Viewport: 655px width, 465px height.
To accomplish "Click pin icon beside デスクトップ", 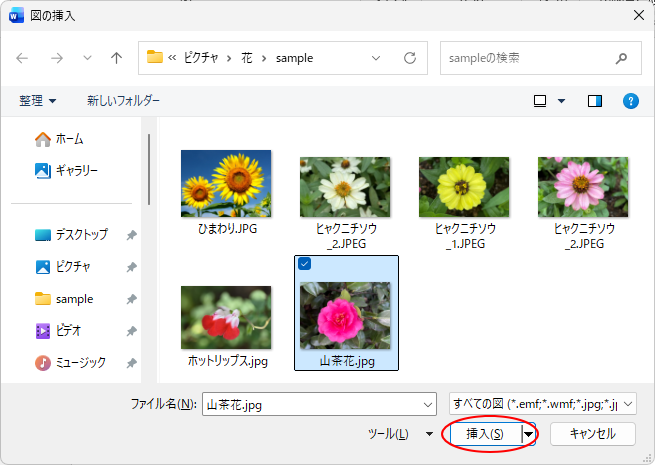I will tap(132, 235).
